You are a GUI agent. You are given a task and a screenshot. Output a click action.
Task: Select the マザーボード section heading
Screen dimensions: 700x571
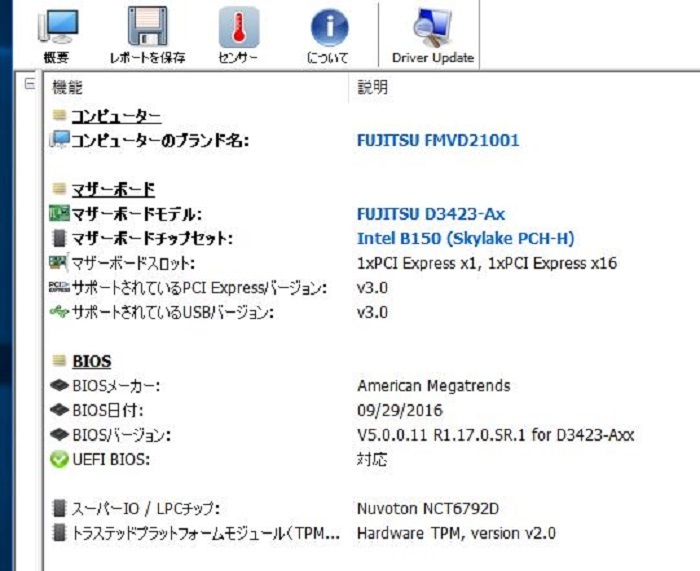[x=113, y=190]
